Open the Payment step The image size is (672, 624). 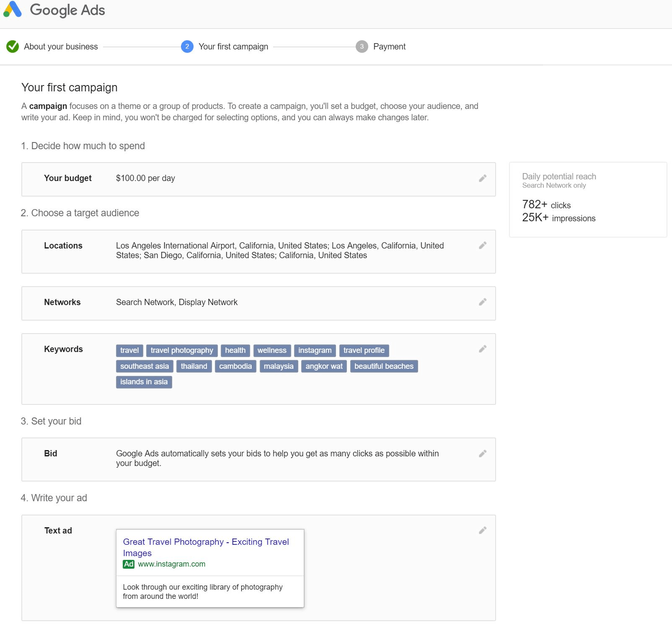(389, 47)
